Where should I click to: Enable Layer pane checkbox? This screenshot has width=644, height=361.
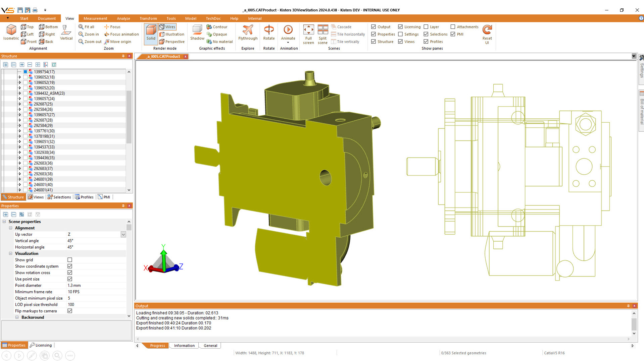tap(426, 27)
